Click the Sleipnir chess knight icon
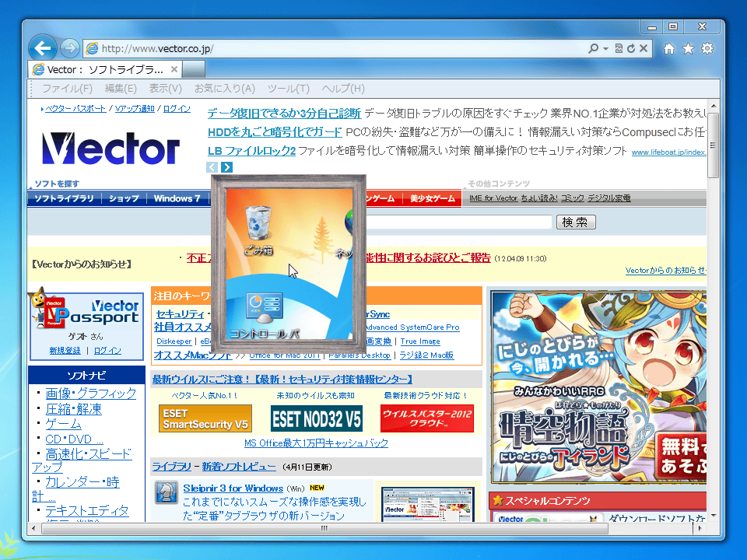 [x=167, y=492]
